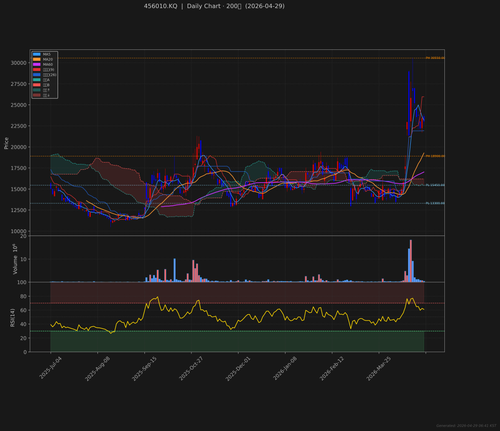Click the 10000 price tick label
500x431 pixels.
click(x=19, y=231)
